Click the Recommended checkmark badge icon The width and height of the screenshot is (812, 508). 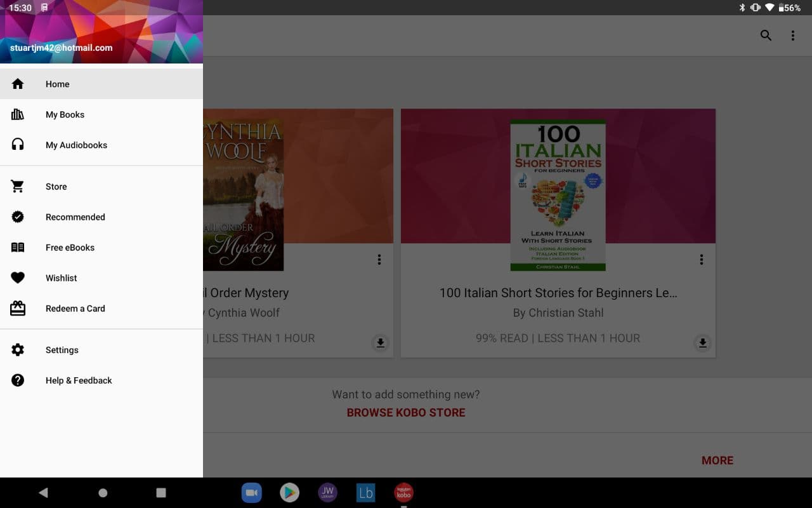[18, 217]
